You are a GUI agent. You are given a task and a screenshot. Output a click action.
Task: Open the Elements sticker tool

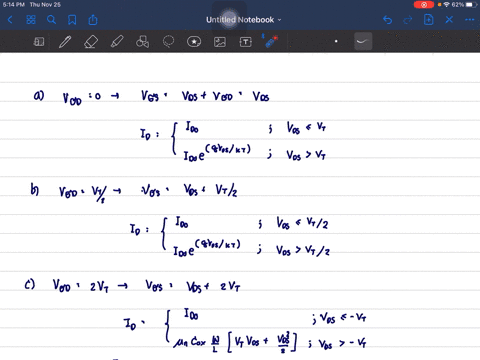[194, 42]
